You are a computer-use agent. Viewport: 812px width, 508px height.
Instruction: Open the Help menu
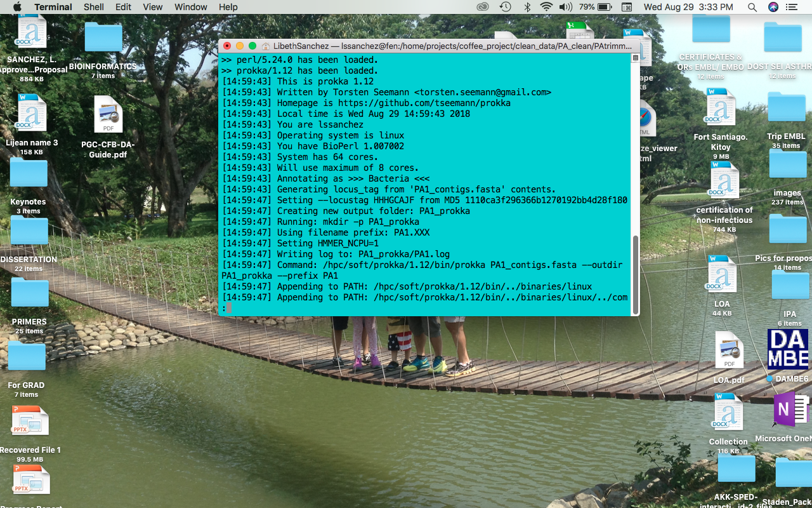pos(228,7)
